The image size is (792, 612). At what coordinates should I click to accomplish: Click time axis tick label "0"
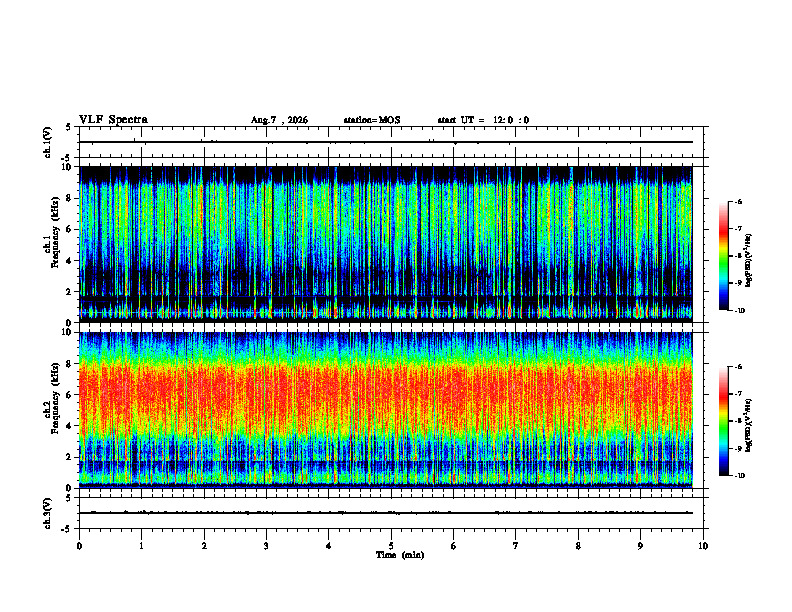pos(79,546)
